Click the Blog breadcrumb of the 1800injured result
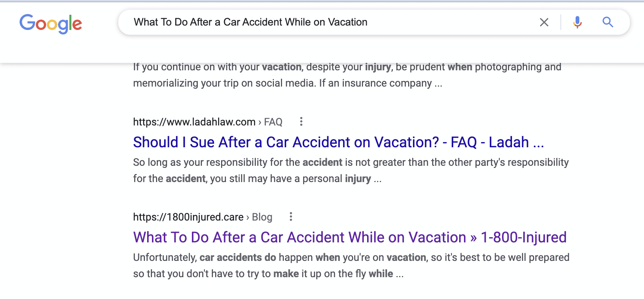This screenshot has height=299, width=644. point(262,217)
